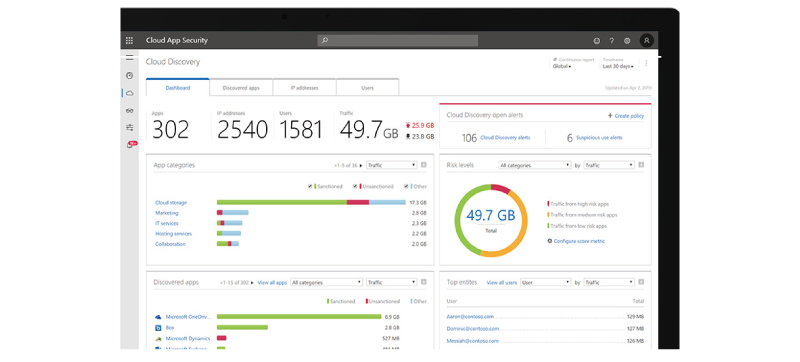The width and height of the screenshot is (800, 362).
Task: Open the Collaboration category link
Action: point(170,244)
